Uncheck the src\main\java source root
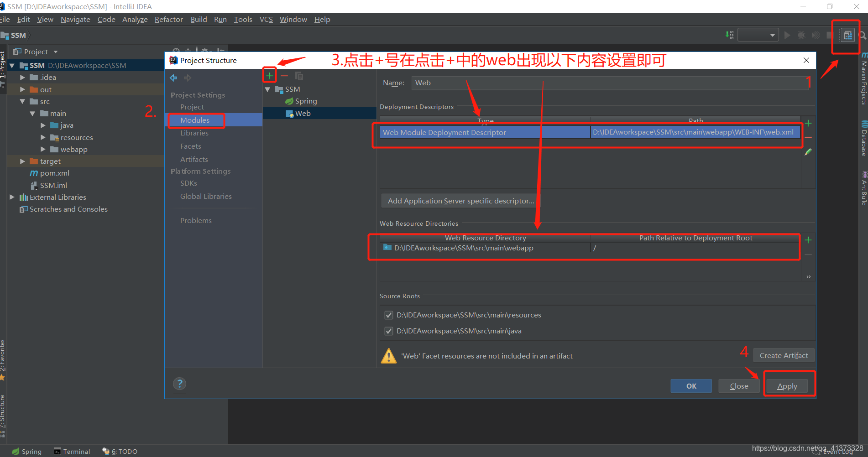Viewport: 868px width, 457px height. [x=389, y=331]
